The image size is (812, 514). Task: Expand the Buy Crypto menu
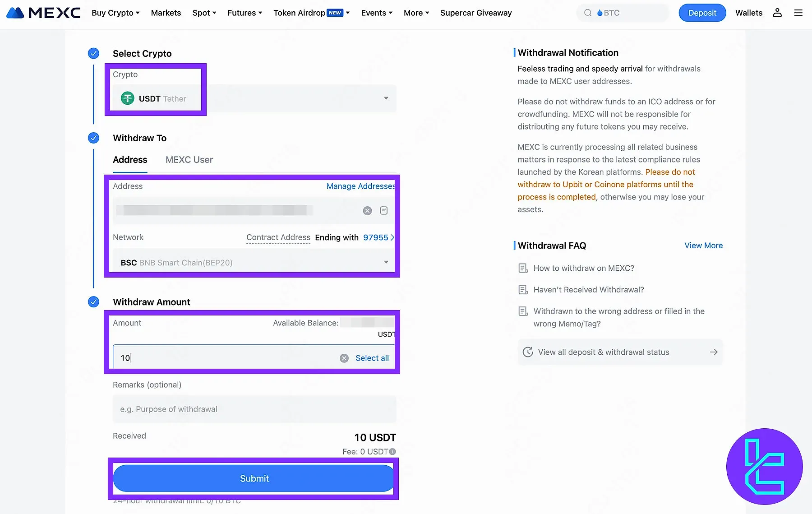(115, 13)
